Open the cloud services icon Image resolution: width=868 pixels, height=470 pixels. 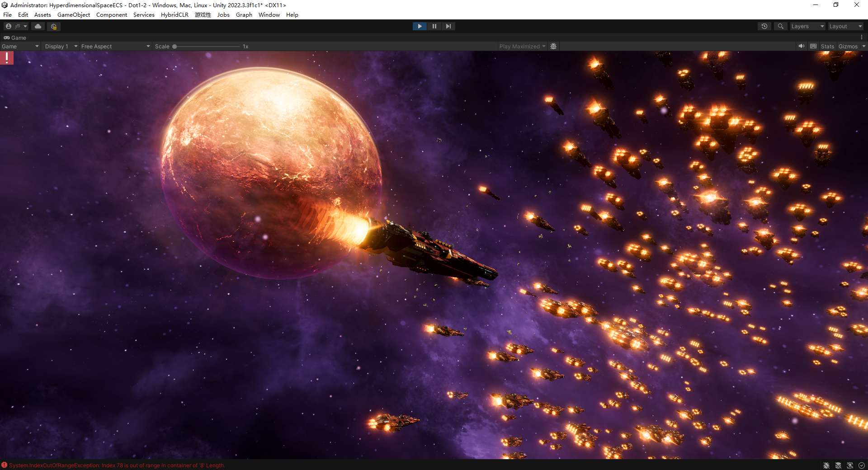(38, 26)
